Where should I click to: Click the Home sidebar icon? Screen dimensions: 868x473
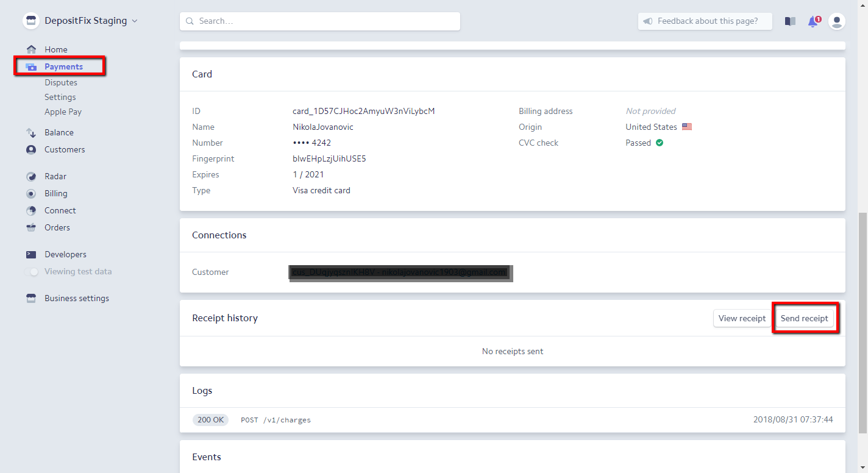(31, 49)
